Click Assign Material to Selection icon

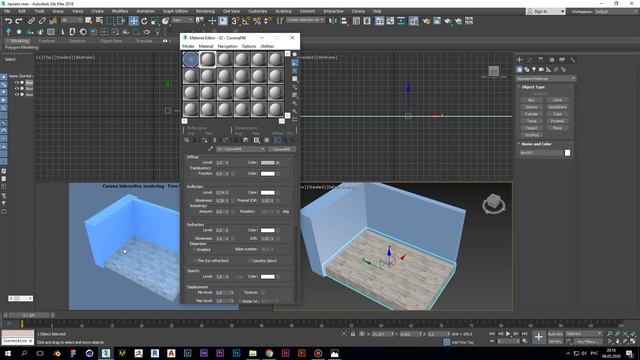(x=204, y=140)
